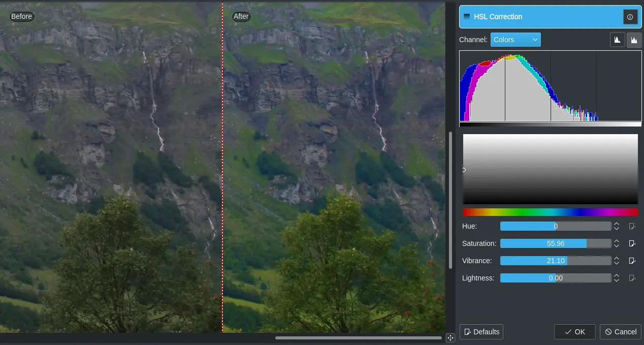644x345 pixels.
Task: Switch histogram to linear scale
Action: coord(617,40)
